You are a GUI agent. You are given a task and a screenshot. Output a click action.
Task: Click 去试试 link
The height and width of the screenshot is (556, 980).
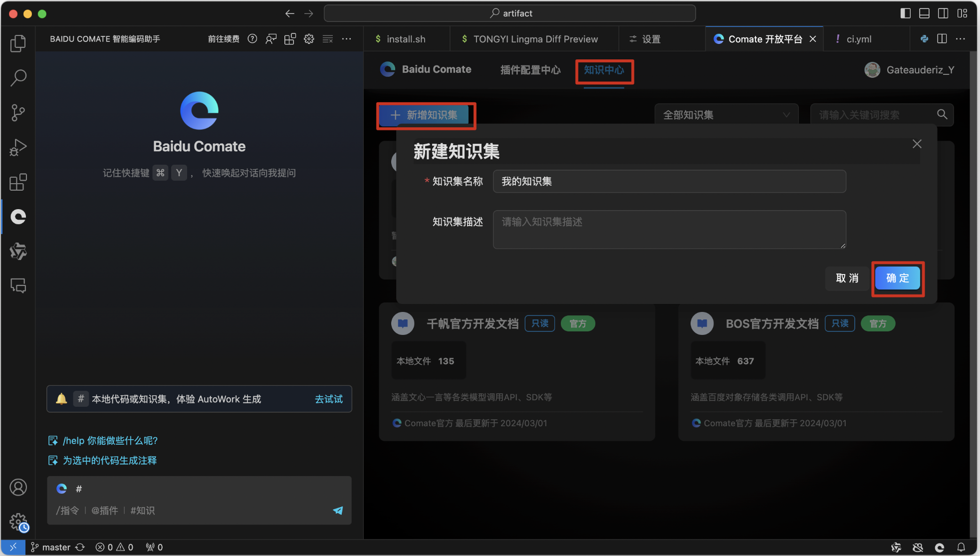point(329,399)
